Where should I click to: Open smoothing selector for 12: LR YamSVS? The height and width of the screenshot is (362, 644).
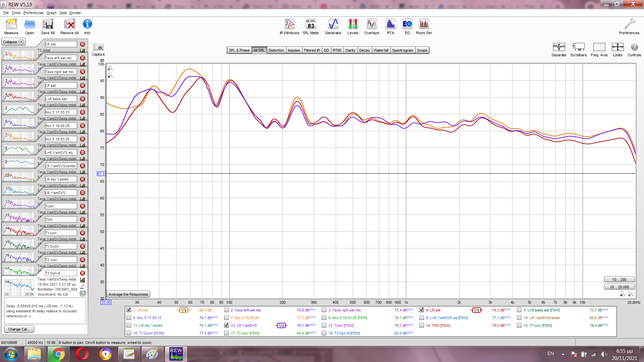281,325
